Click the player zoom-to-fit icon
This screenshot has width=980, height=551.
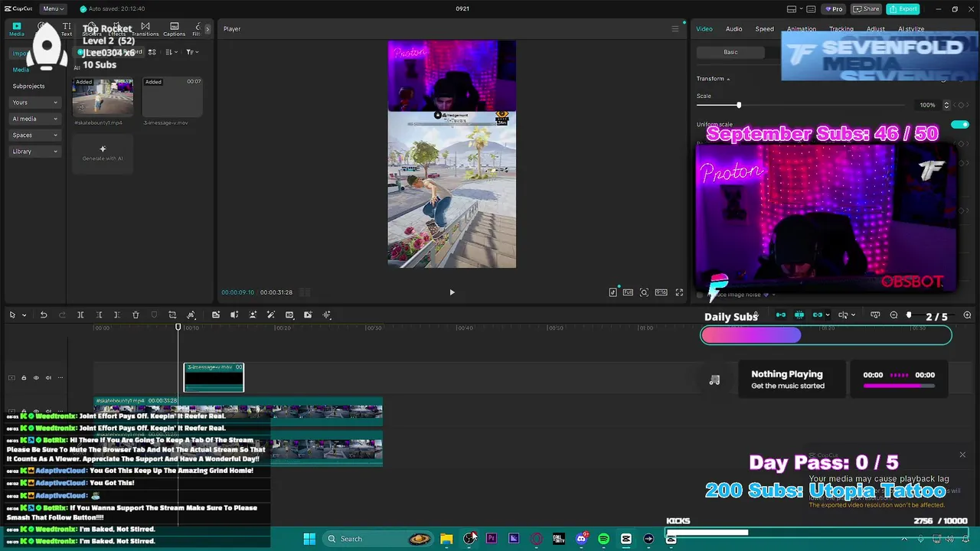tap(644, 292)
